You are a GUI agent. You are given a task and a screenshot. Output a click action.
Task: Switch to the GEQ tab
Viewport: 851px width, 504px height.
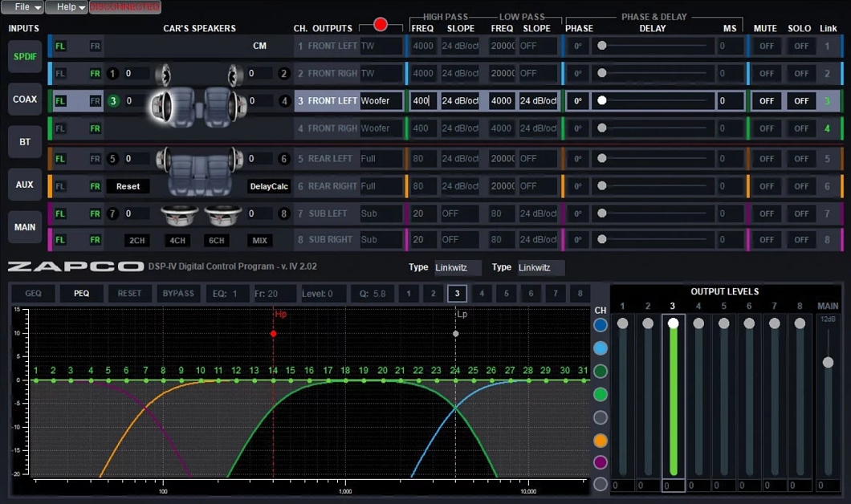[x=33, y=294]
